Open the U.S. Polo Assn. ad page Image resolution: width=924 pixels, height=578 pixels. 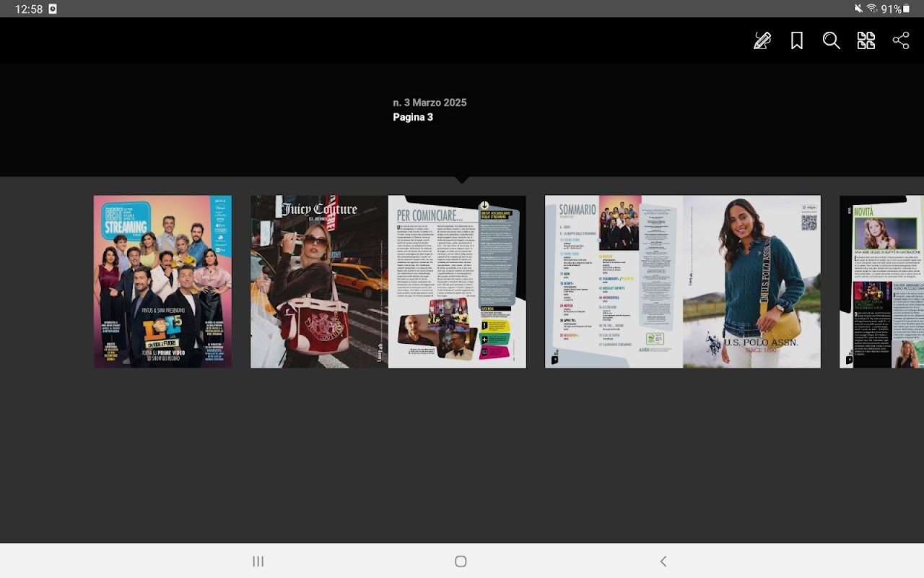[751, 282]
